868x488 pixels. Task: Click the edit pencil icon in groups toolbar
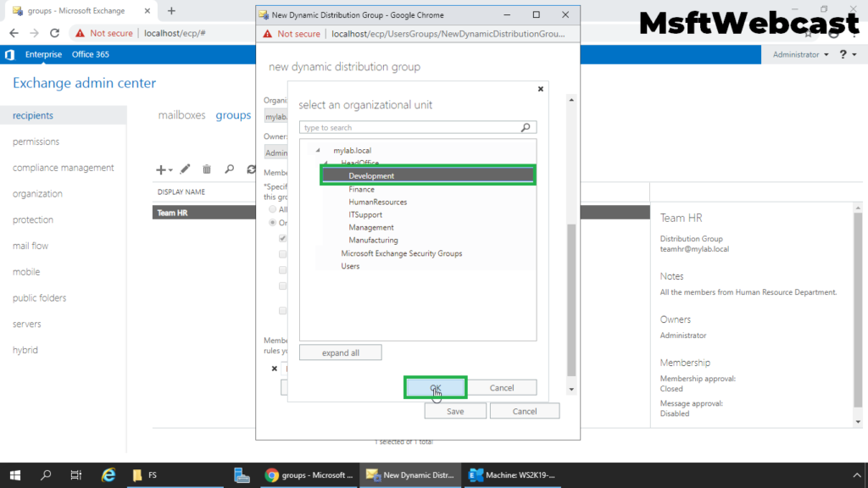pos(185,169)
